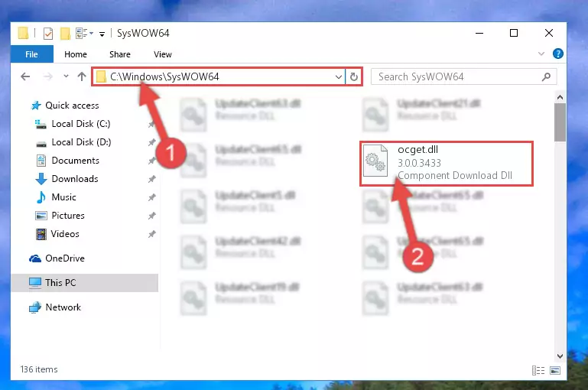Viewport: 588px width, 390px height.
Task: Open the Customize Quick Access Toolbar dropdown
Action: [x=102, y=34]
